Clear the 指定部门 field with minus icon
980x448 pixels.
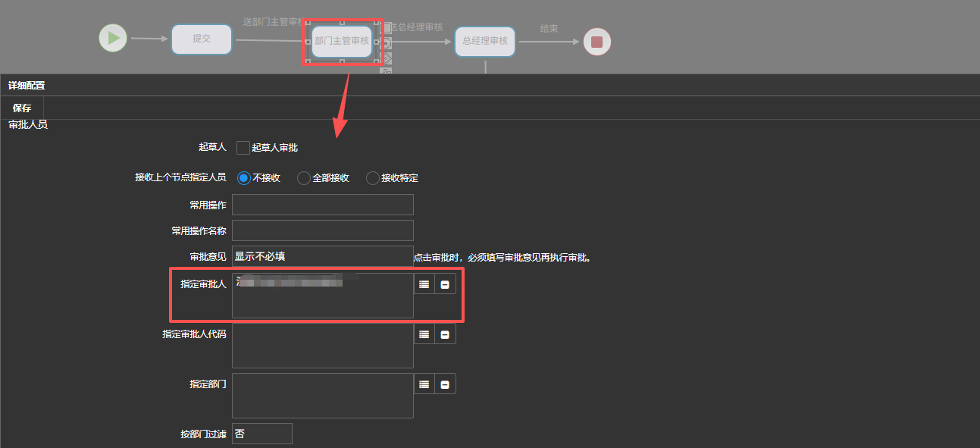point(445,384)
